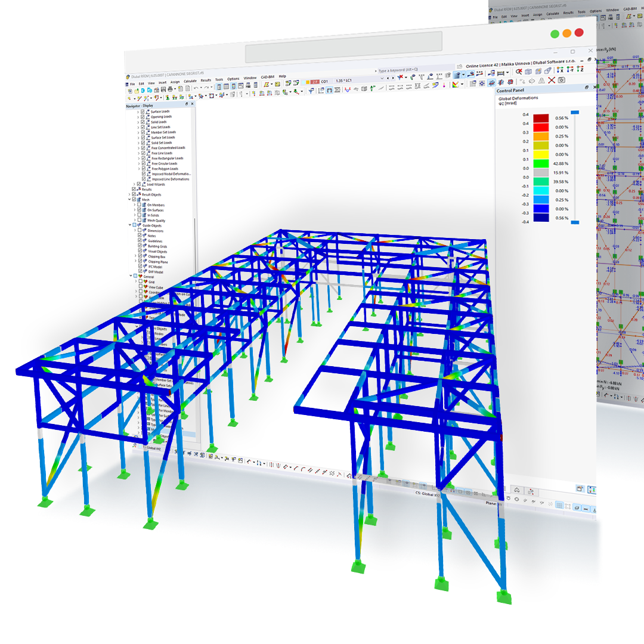Uncheck the Surface Loads checkbox
The width and height of the screenshot is (644, 644).
click(143, 112)
